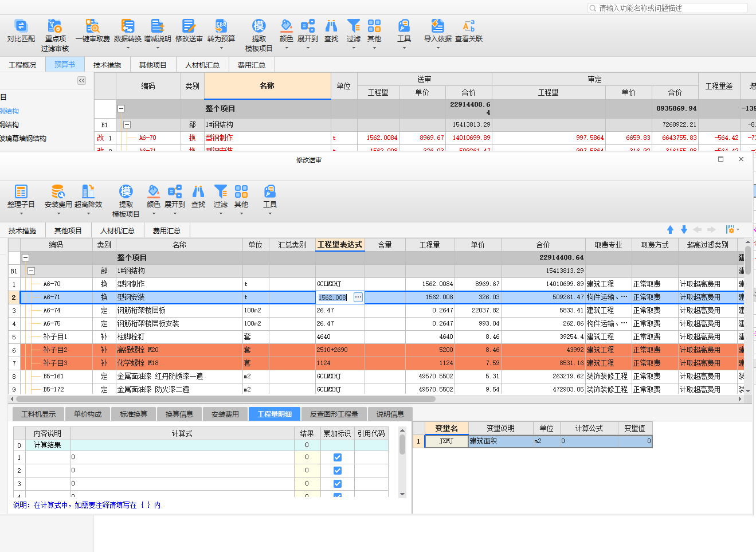The height and width of the screenshot is (552, 756).
Task: Open dropdown under 工具 in 修改送审 window
Action: pos(270,214)
